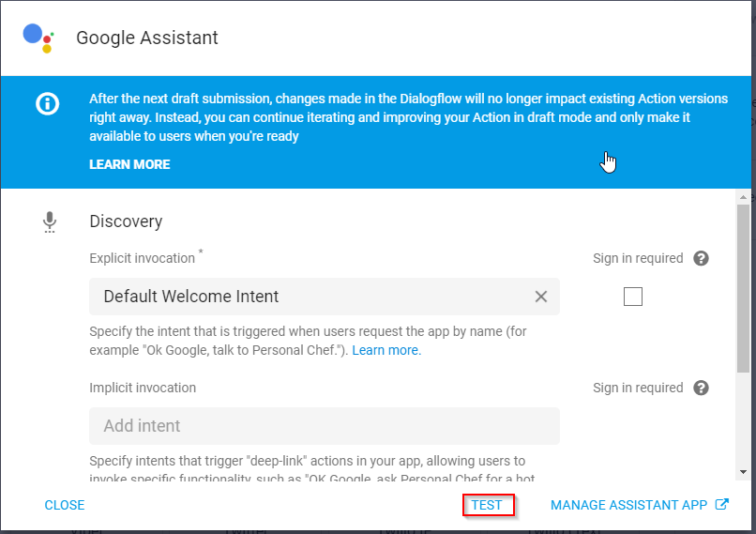Enable Sign in required for explicit invocation
Image resolution: width=756 pixels, height=534 pixels.
pyautogui.click(x=633, y=297)
